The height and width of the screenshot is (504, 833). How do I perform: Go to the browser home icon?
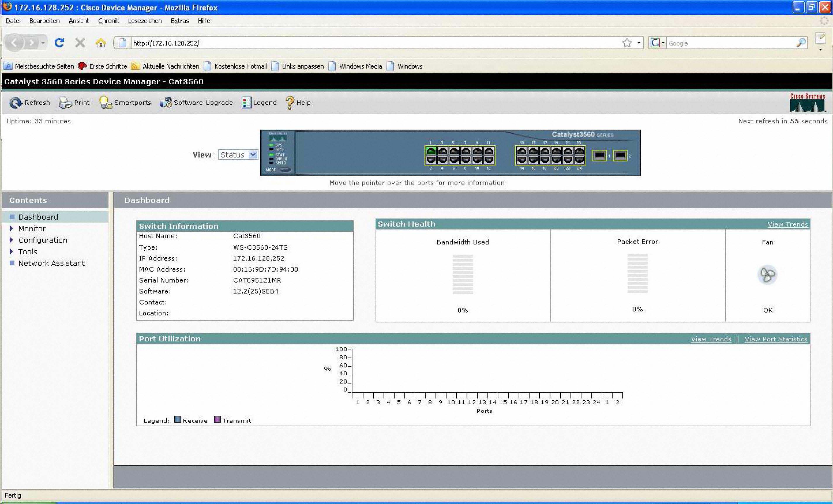click(x=101, y=43)
